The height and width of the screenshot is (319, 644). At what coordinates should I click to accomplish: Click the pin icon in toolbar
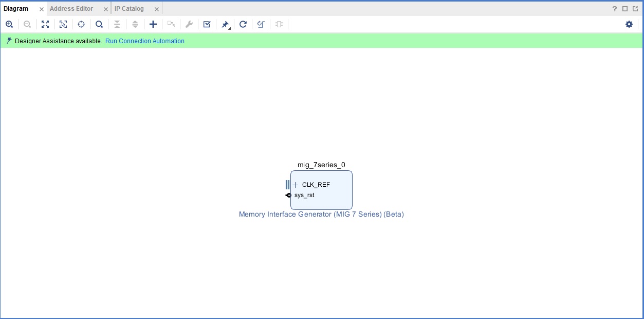point(225,24)
